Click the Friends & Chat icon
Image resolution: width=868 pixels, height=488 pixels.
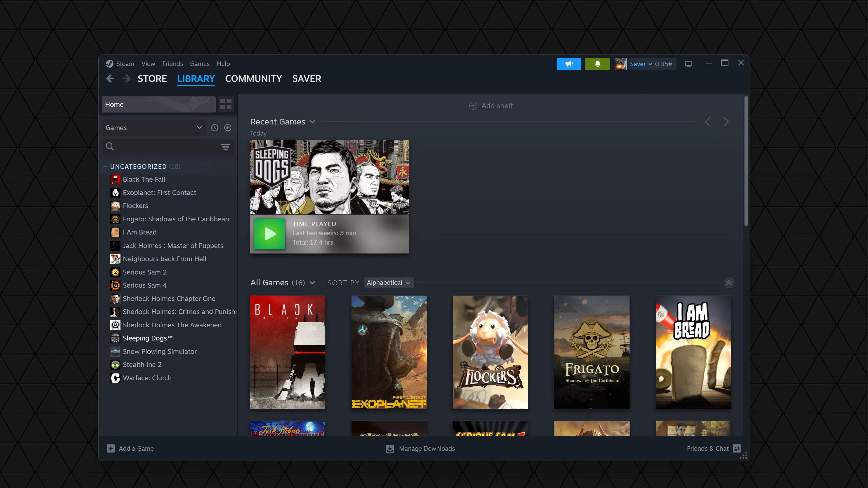click(737, 448)
